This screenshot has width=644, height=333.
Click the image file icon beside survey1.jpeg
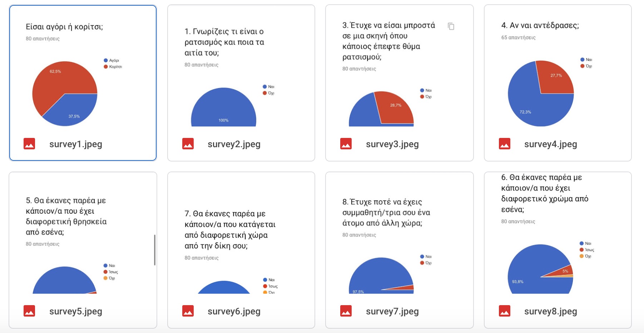pos(29,144)
